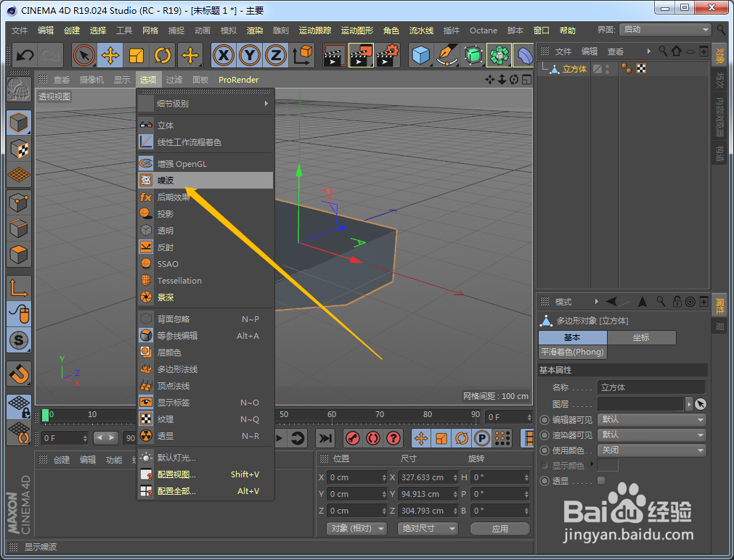734x560 pixels.
Task: Click the green timeline playhead marker
Action: click(46, 415)
